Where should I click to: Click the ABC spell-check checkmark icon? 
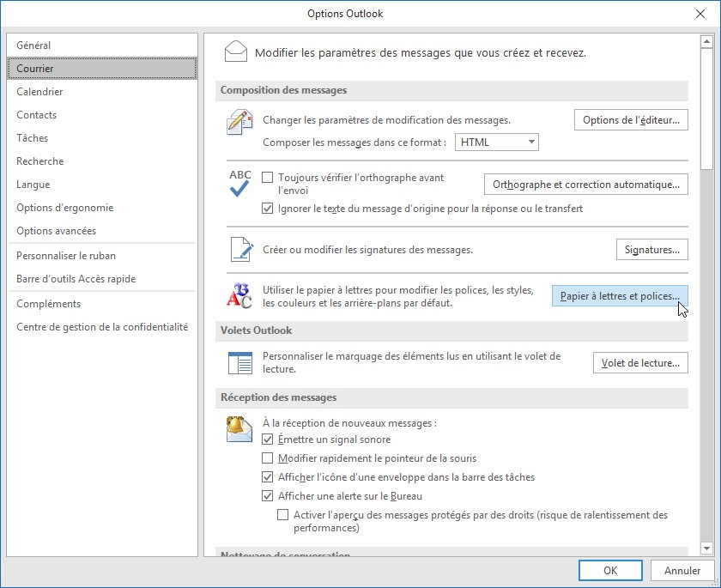(x=240, y=183)
